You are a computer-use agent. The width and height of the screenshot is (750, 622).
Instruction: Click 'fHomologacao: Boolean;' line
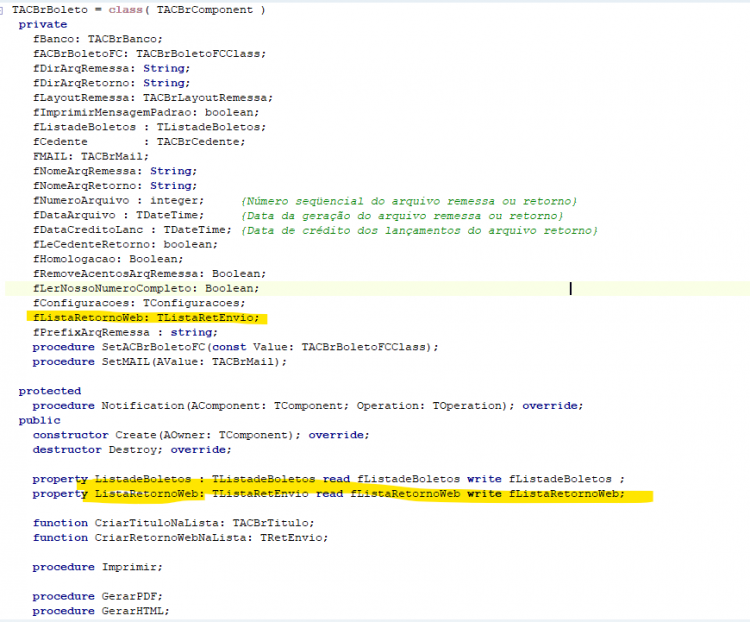click(x=108, y=259)
